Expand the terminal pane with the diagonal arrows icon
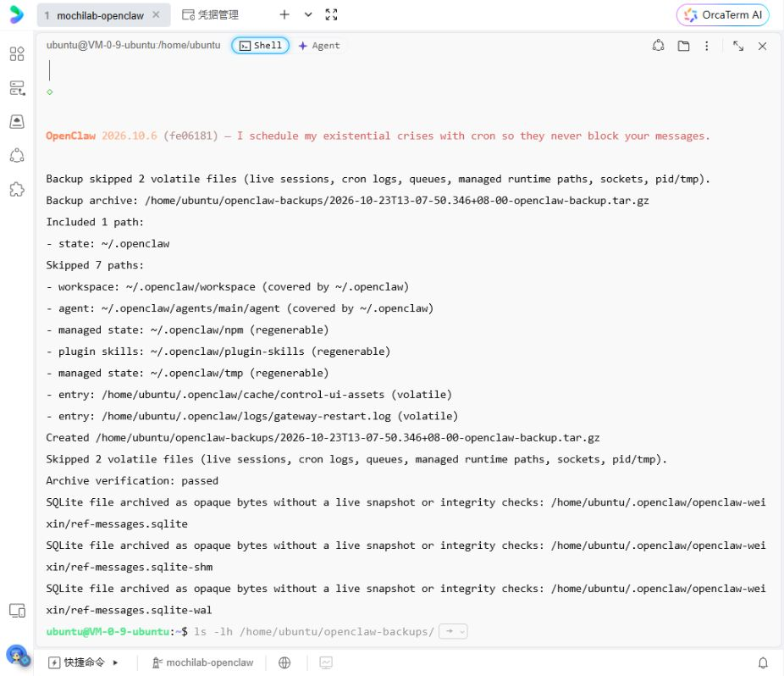Screen dimensions: 784x676 [x=738, y=46]
